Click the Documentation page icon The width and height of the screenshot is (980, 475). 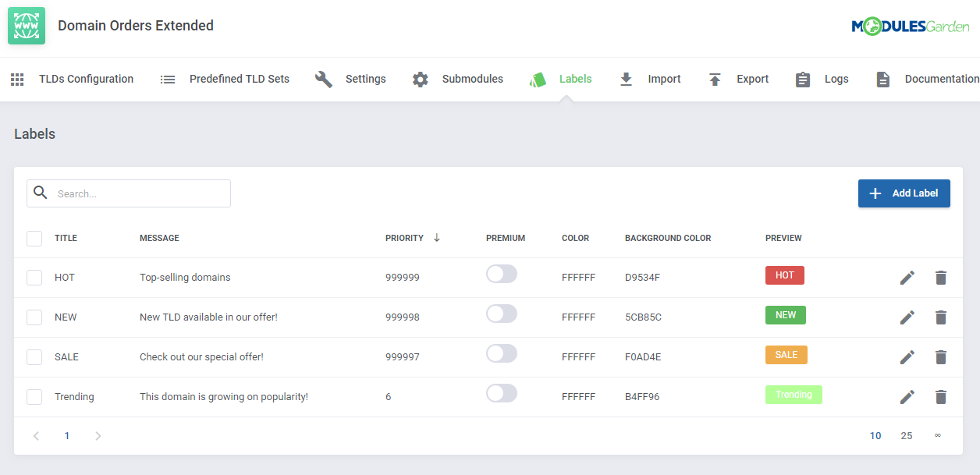pyautogui.click(x=883, y=79)
